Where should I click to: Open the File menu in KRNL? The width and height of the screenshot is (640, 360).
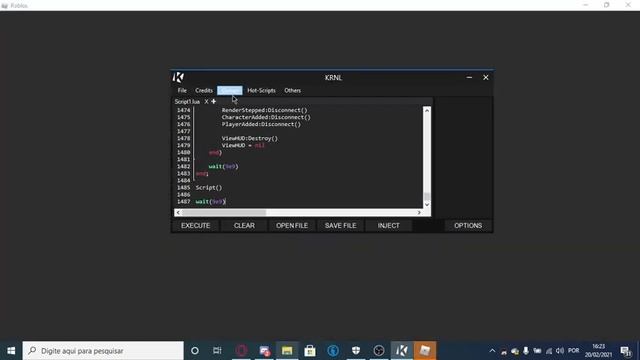(x=182, y=90)
